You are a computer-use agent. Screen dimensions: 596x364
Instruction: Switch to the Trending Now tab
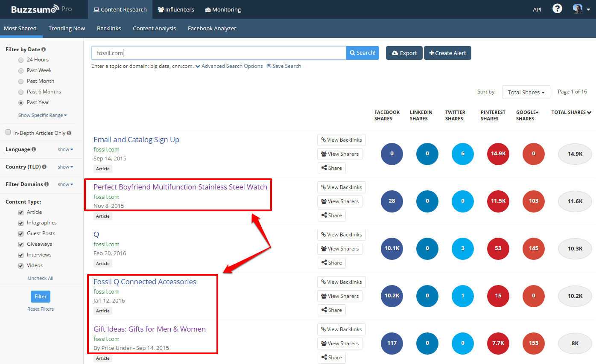pos(67,28)
